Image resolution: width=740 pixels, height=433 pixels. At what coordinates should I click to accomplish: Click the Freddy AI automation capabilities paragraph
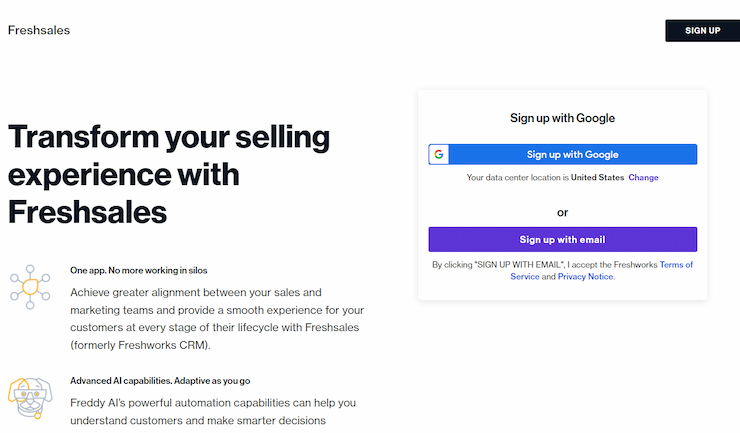[x=213, y=412]
